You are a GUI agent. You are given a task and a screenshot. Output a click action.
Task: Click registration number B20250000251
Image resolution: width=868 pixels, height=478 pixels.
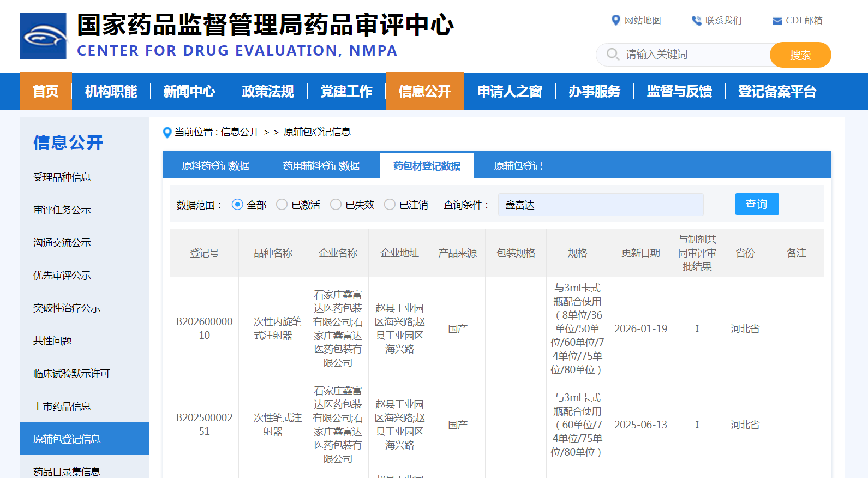coord(205,424)
